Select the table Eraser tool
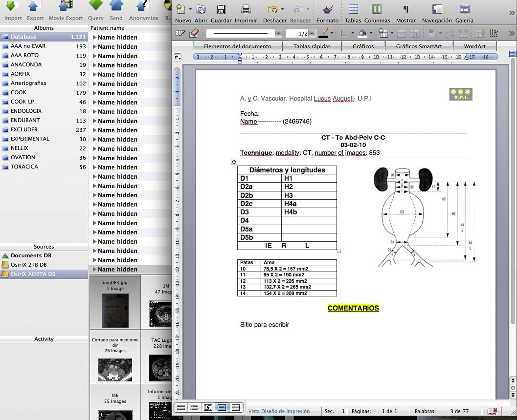Viewport: 517px width, 420px height. (x=194, y=33)
